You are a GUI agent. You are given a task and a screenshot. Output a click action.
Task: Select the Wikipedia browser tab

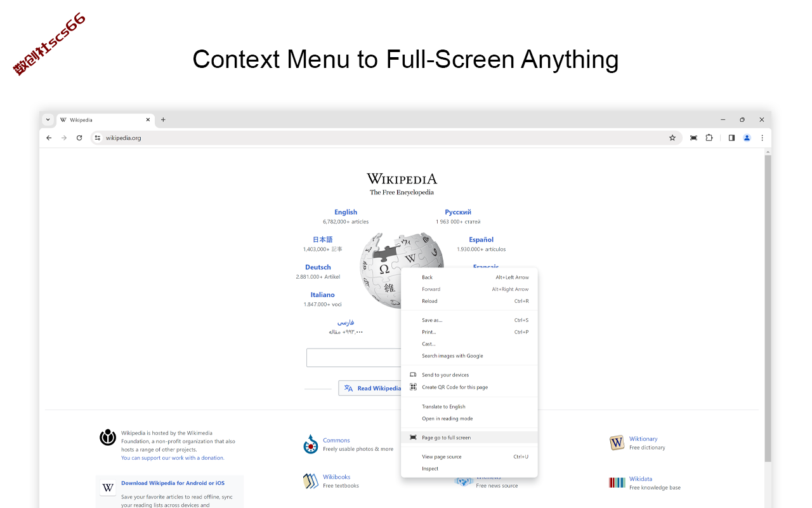[x=105, y=119]
